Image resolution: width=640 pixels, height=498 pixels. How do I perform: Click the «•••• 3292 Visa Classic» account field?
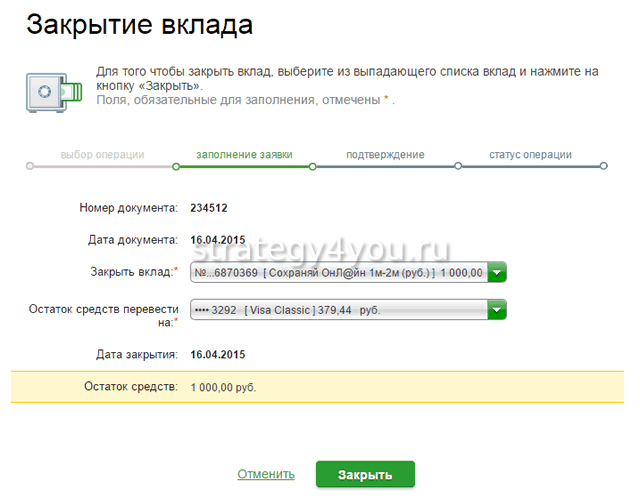337,310
